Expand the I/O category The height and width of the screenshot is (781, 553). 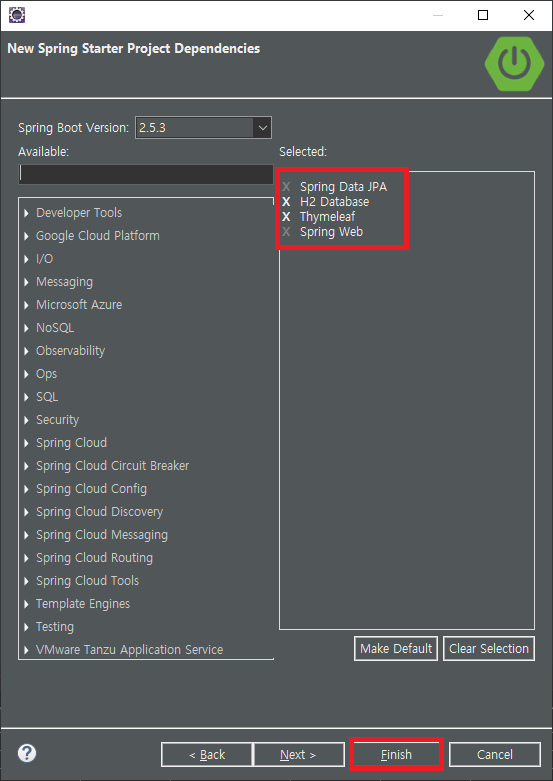click(26, 259)
